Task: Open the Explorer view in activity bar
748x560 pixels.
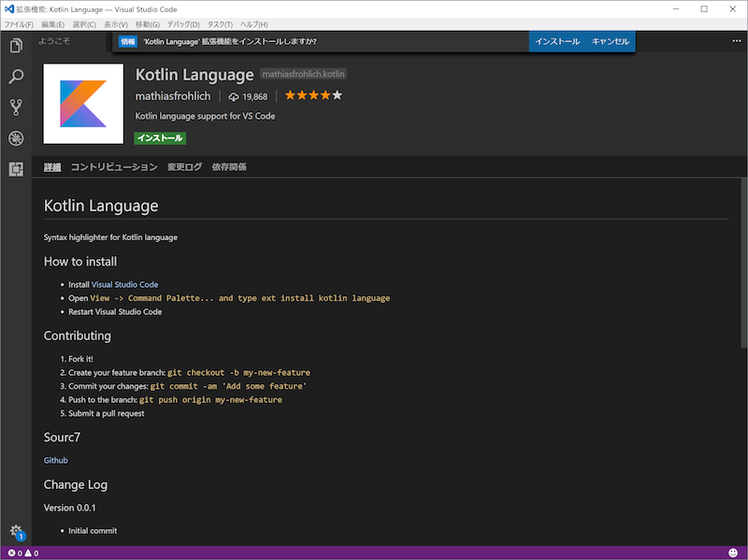Action: pos(16,46)
